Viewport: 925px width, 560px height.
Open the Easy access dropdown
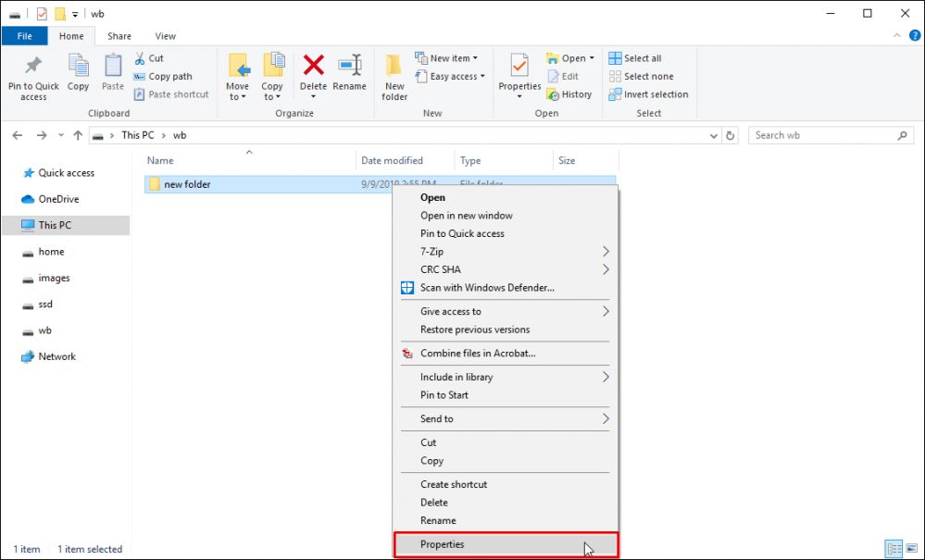click(457, 77)
